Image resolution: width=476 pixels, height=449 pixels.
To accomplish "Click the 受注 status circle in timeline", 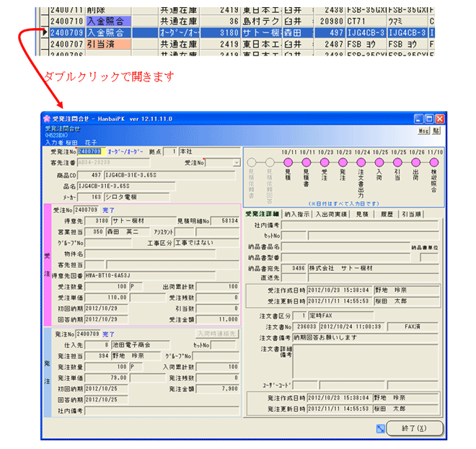I will pyautogui.click(x=324, y=162).
